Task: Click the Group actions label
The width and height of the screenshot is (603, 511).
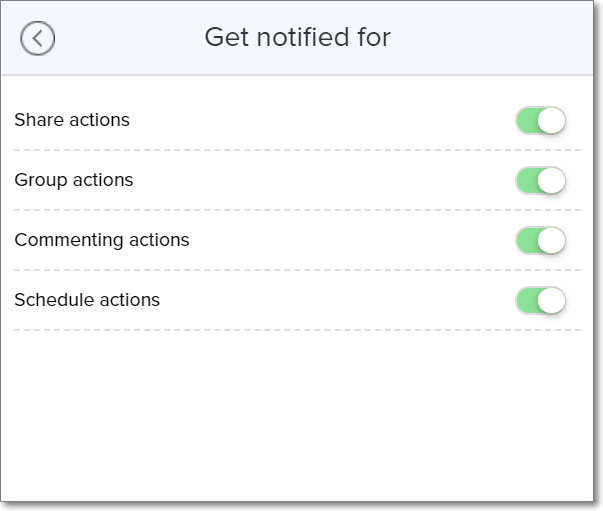Action: pos(74,180)
